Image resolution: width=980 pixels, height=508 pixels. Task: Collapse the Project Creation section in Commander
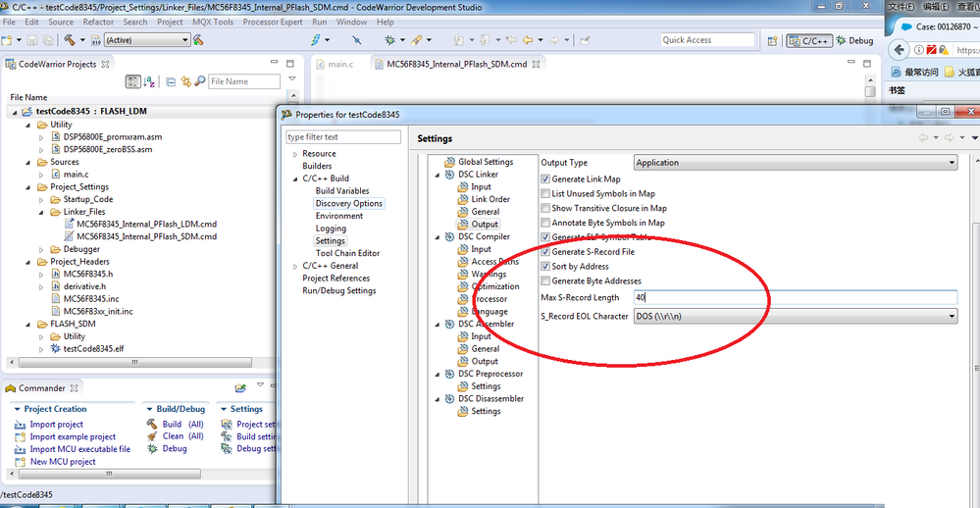[18, 409]
